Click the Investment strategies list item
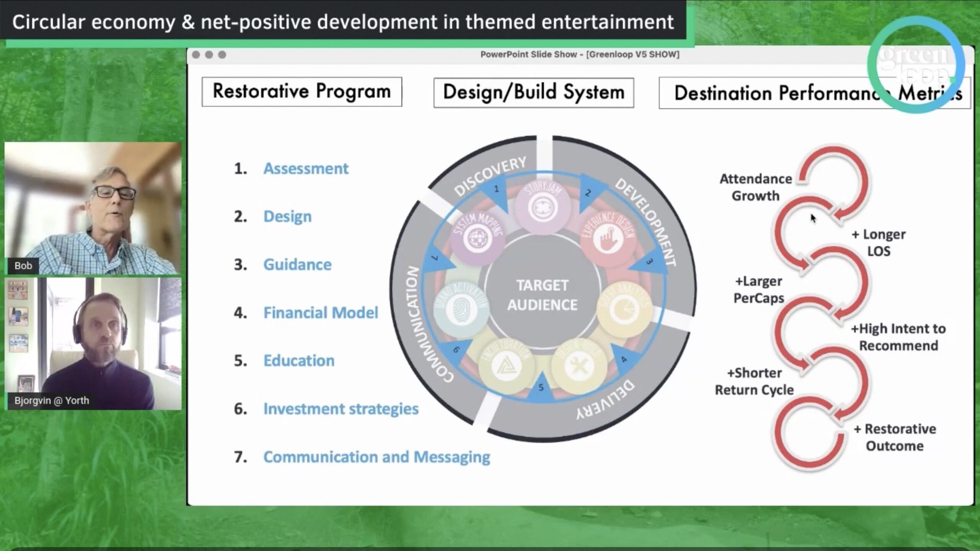Screen dimensions: 980x551 (x=341, y=409)
